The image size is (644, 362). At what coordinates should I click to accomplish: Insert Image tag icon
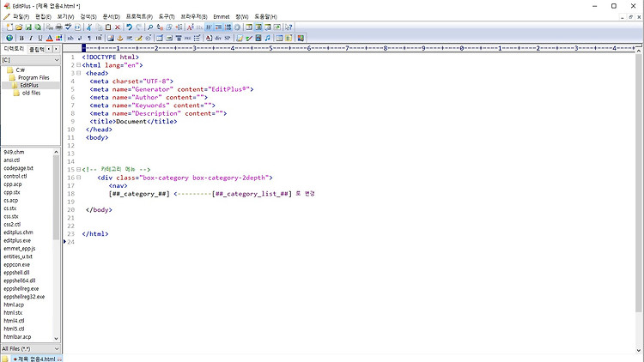click(x=111, y=38)
